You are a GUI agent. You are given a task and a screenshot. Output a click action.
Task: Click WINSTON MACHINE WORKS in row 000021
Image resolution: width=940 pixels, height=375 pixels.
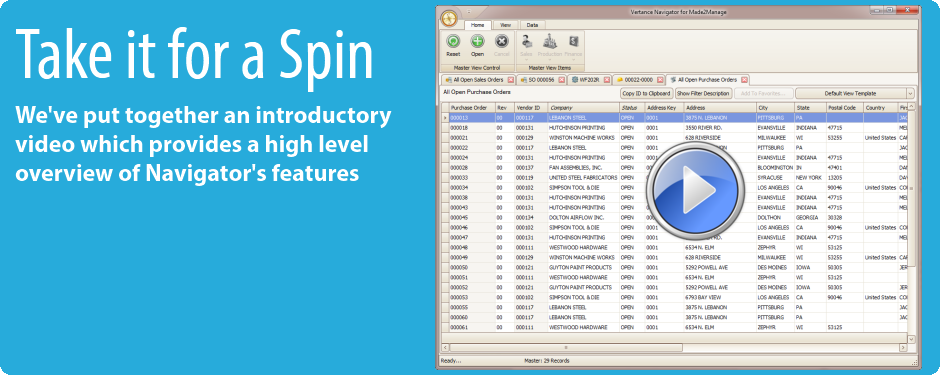(x=583, y=138)
